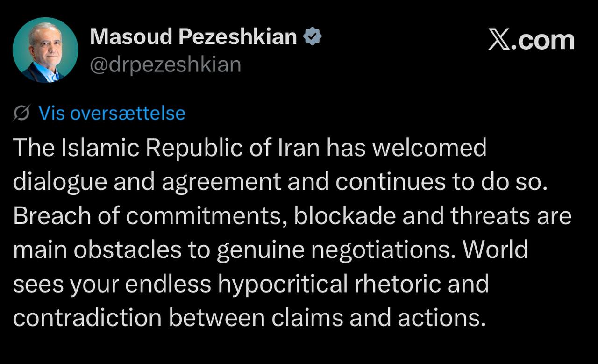Click the word "World" in the post
Viewport: 598px width, 364px height.
[495, 250]
